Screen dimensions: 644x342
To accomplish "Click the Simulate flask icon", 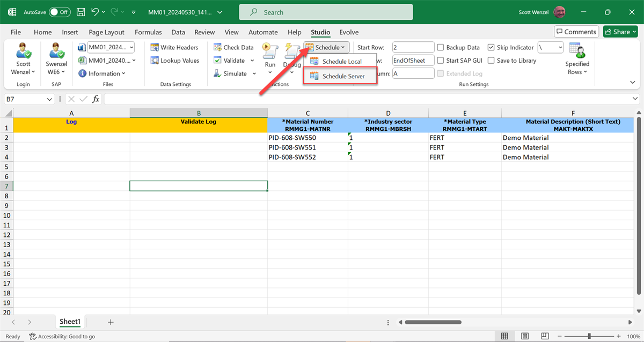I will (x=218, y=73).
